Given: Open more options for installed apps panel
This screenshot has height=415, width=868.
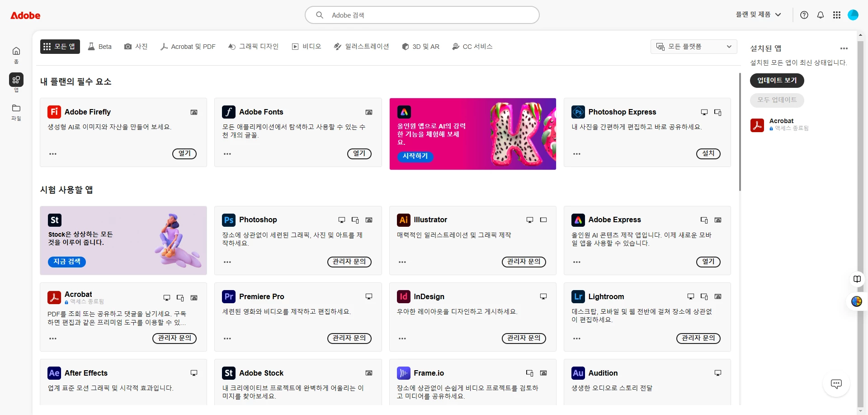Looking at the screenshot, I should pyautogui.click(x=844, y=48).
